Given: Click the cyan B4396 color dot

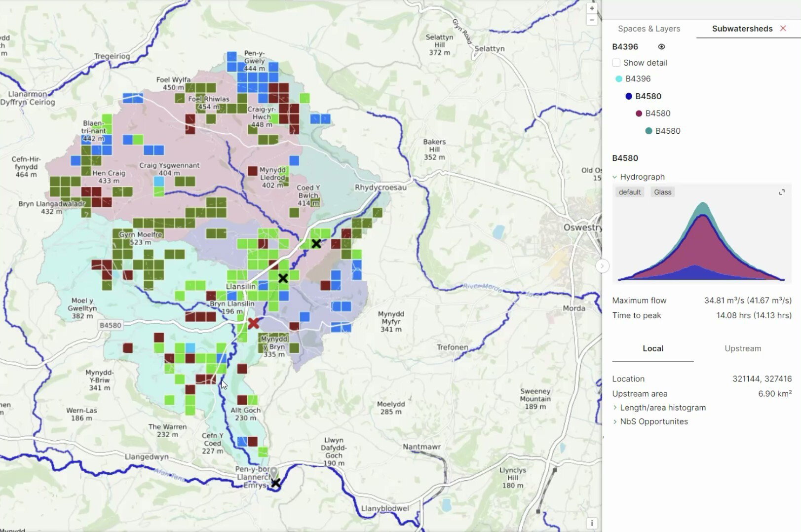Looking at the screenshot, I should click(x=619, y=79).
